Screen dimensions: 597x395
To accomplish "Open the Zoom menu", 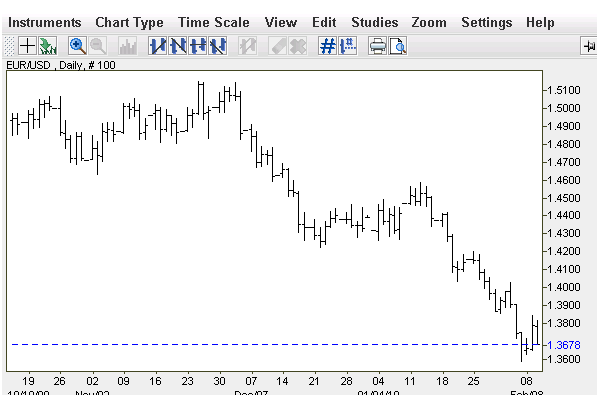I will 429,22.
